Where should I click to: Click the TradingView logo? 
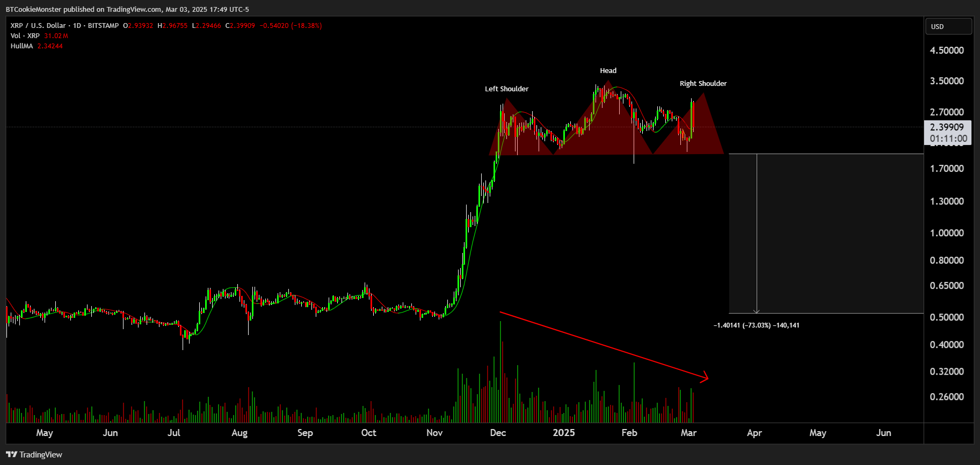(x=34, y=454)
